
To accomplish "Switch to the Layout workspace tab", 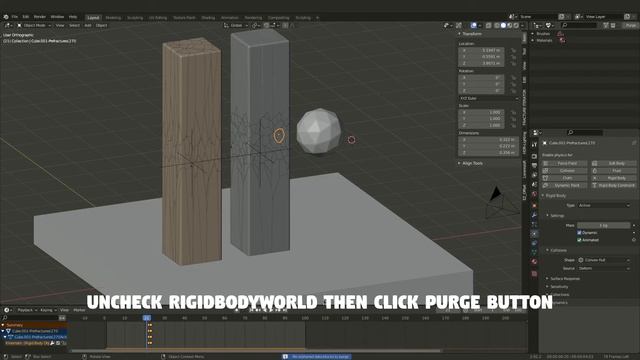I will pos(93,18).
